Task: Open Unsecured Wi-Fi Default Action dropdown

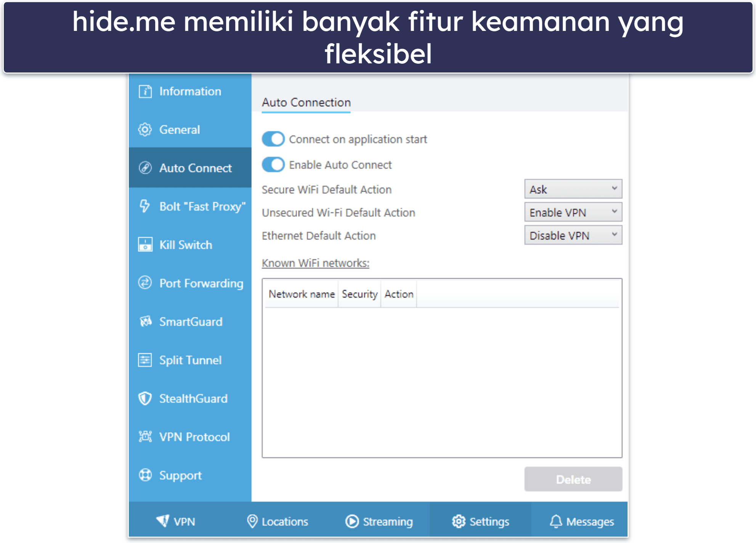Action: point(573,212)
